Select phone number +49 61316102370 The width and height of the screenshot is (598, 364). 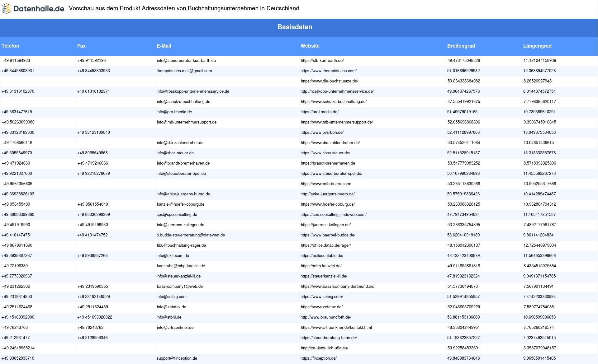(18, 91)
